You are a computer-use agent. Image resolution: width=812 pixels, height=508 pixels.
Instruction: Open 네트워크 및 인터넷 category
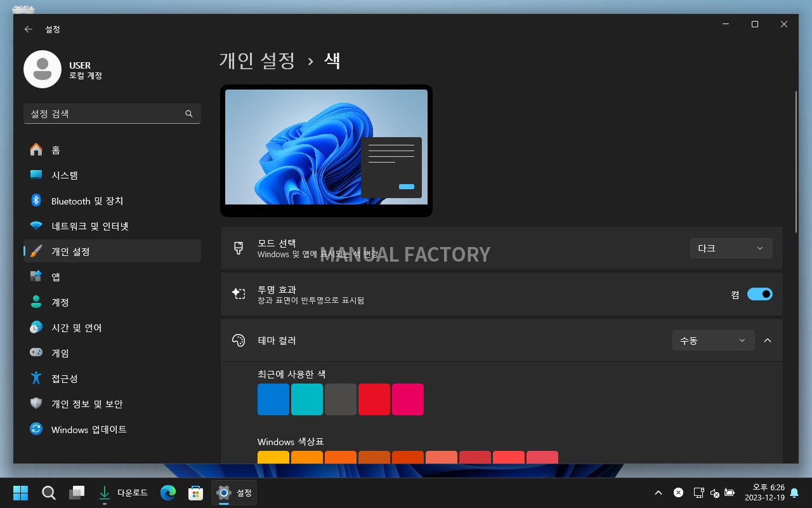pos(112,226)
